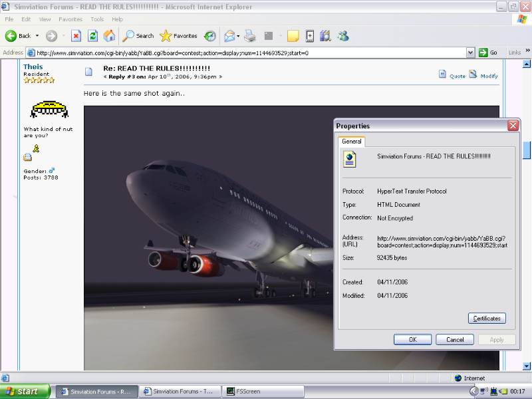Click the Print toolbar icon
Viewport: 532px width, 399px height.
point(250,36)
